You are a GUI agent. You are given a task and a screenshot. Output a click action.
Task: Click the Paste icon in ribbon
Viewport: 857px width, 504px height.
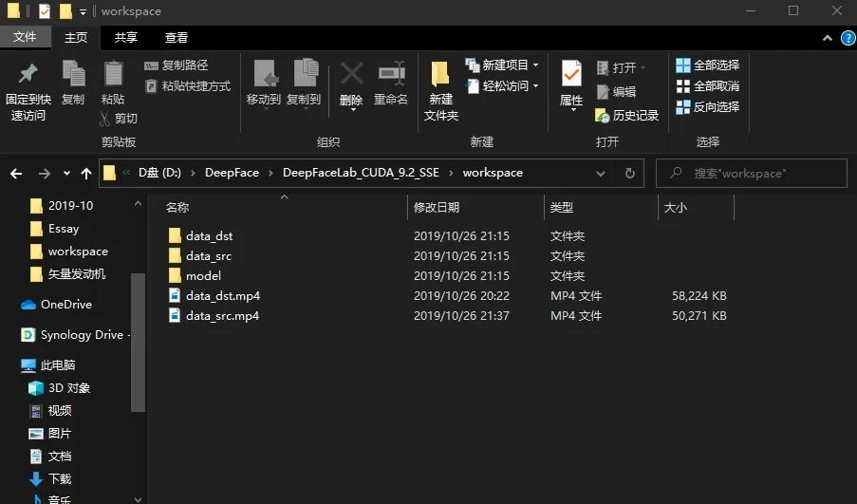click(x=113, y=76)
